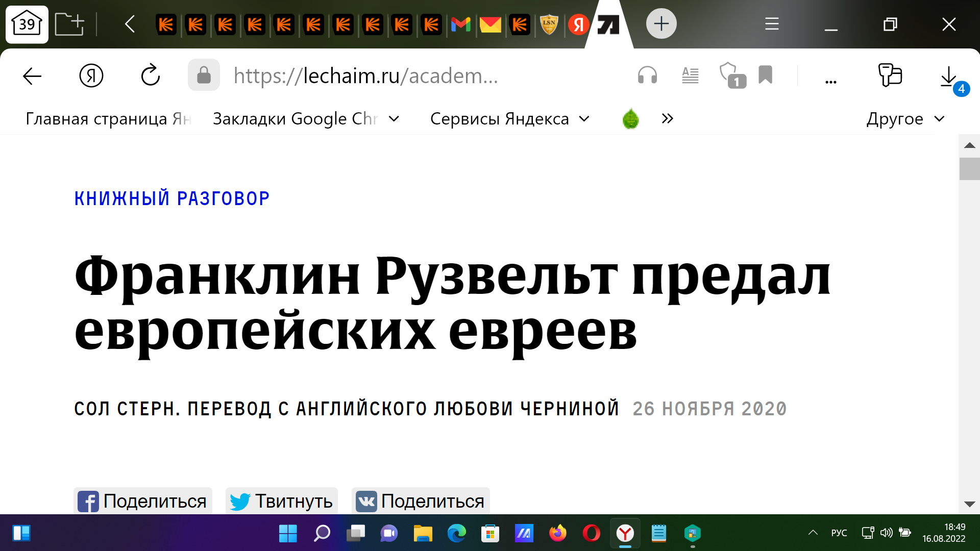The height and width of the screenshot is (551, 980).
Task: Switch to the Gmail tab
Action: point(460,24)
